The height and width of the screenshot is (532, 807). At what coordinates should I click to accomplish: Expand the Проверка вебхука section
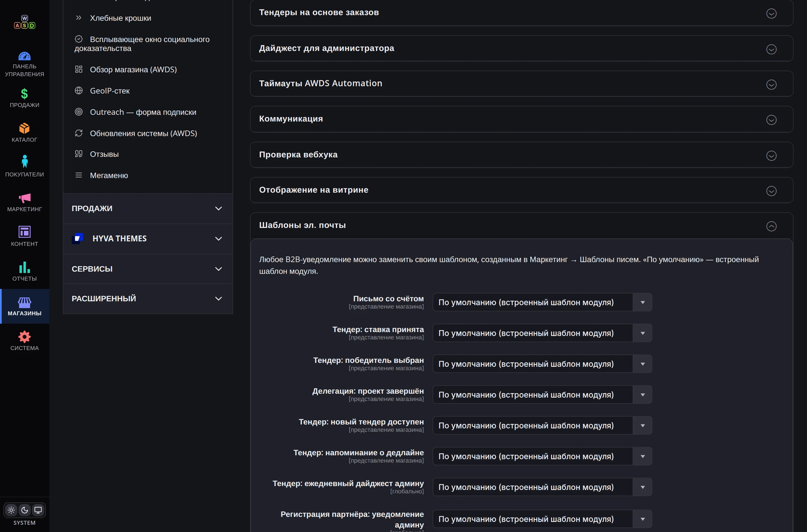(521, 155)
